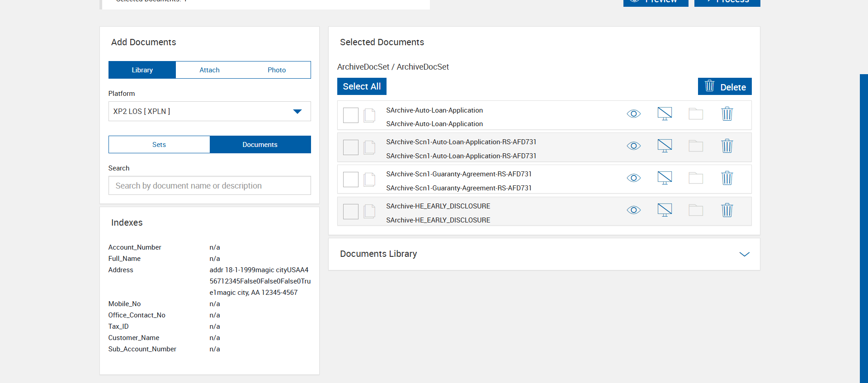The image size is (868, 383).
Task: Click folder icon for SArchive-Scn1-Auto-Loan-Application-RS-AFD731
Action: click(696, 146)
